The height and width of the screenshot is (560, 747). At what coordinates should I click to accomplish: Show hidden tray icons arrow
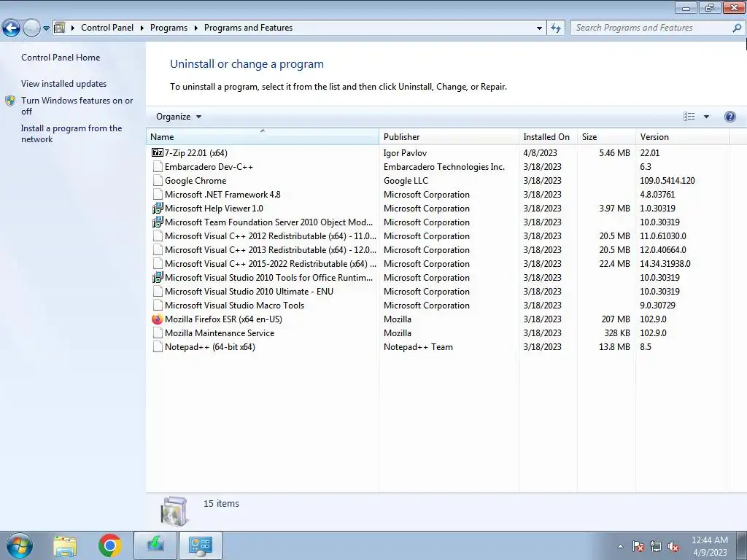pos(620,546)
